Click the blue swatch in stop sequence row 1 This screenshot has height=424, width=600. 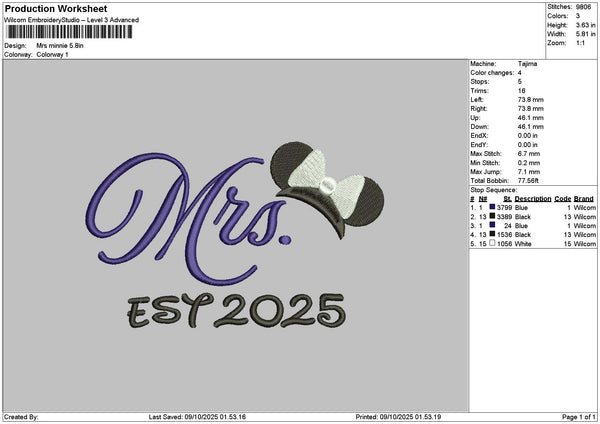pos(492,207)
